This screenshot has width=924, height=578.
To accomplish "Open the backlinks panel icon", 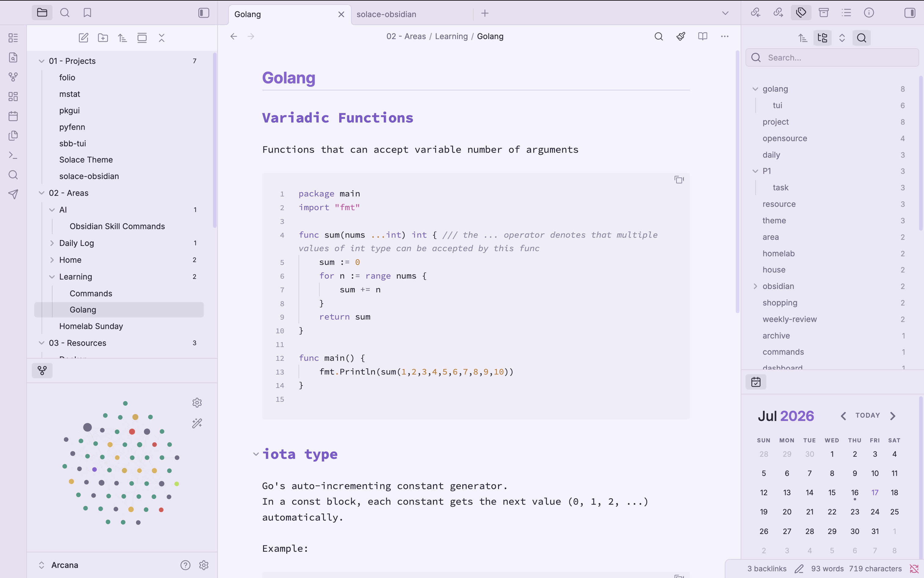I will [x=755, y=13].
